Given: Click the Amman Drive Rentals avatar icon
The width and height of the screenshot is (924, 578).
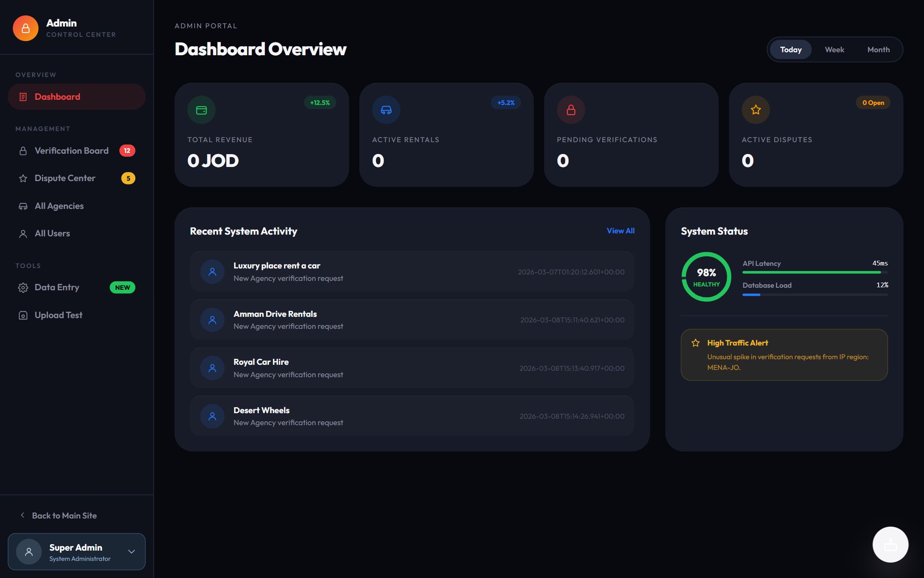Looking at the screenshot, I should 212,320.
